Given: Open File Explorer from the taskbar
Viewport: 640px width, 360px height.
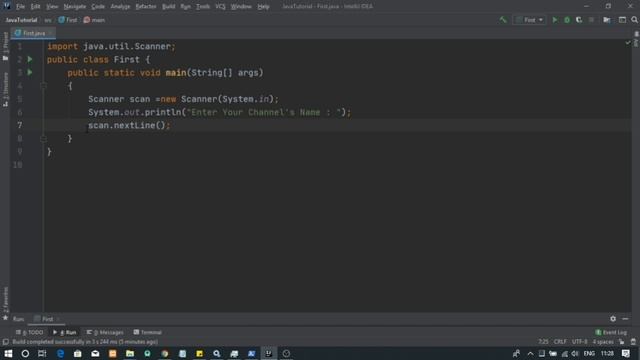Looking at the screenshot, I should point(130,353).
